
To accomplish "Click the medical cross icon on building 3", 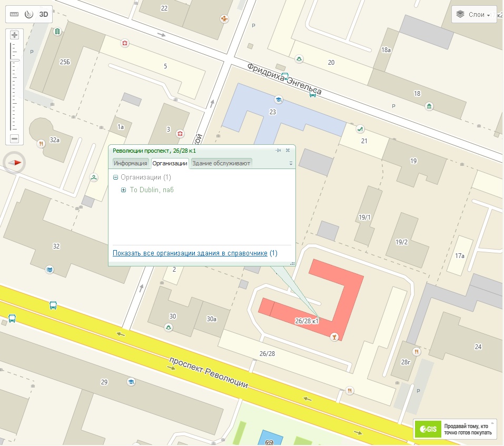I will [180, 134].
